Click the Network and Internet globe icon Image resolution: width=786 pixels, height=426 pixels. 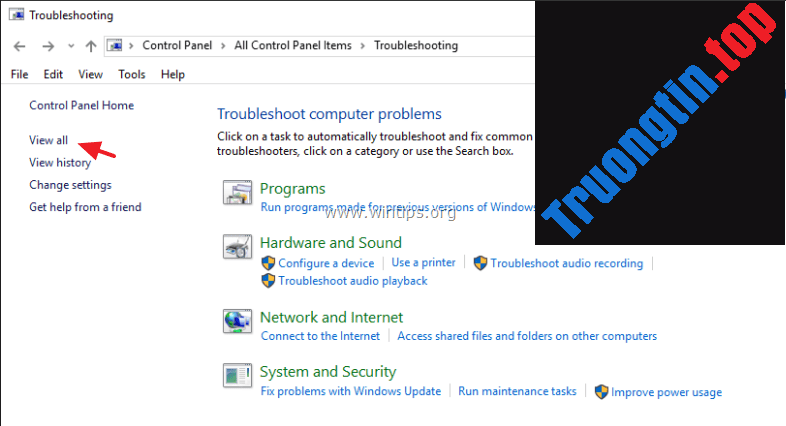pos(237,322)
